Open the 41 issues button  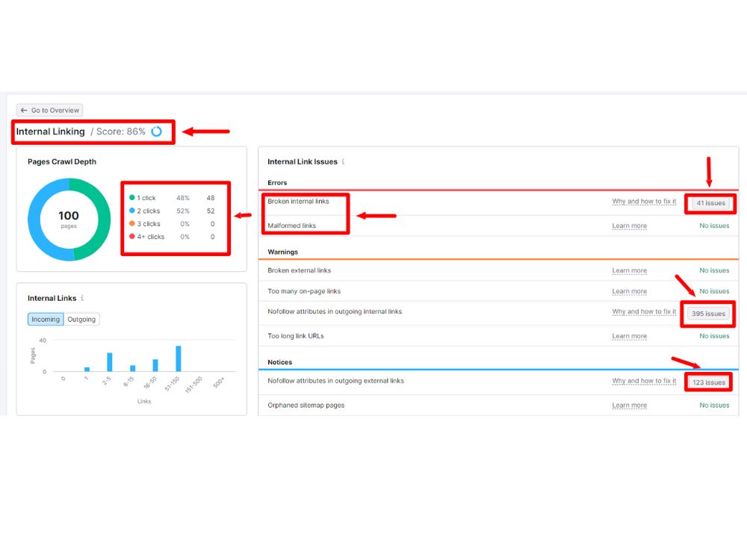point(711,203)
